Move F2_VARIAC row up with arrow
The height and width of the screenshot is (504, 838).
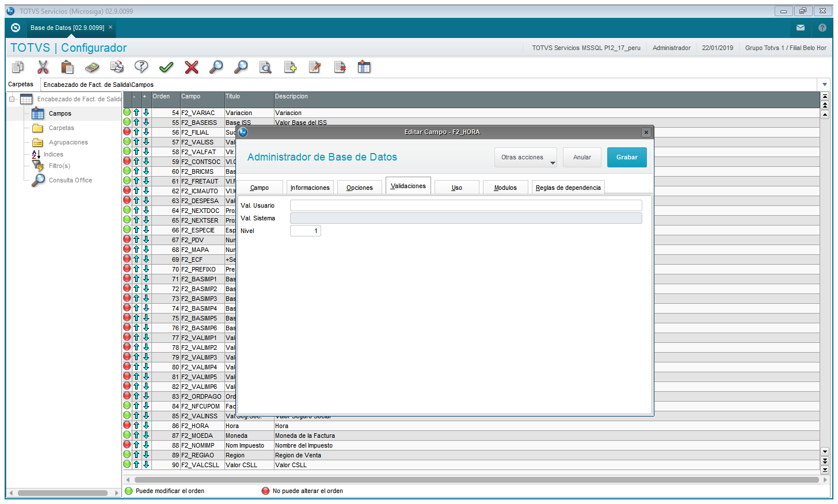[136, 113]
